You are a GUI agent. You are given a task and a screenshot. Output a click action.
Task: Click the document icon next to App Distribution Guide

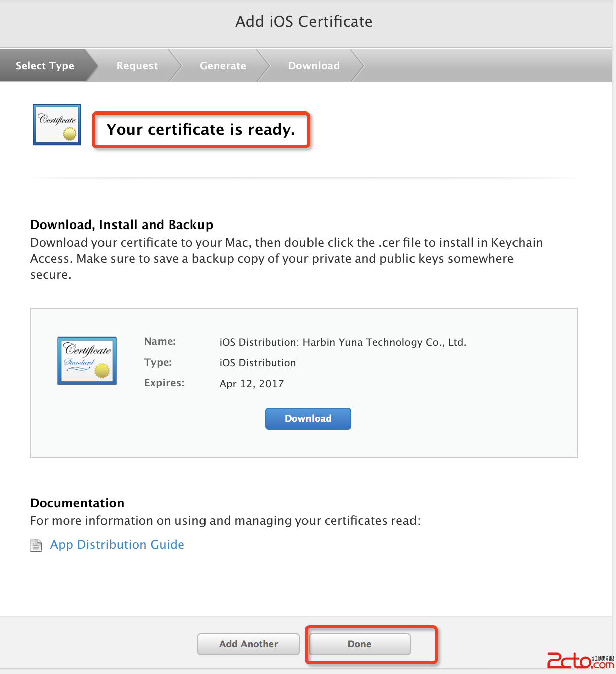[x=36, y=545]
